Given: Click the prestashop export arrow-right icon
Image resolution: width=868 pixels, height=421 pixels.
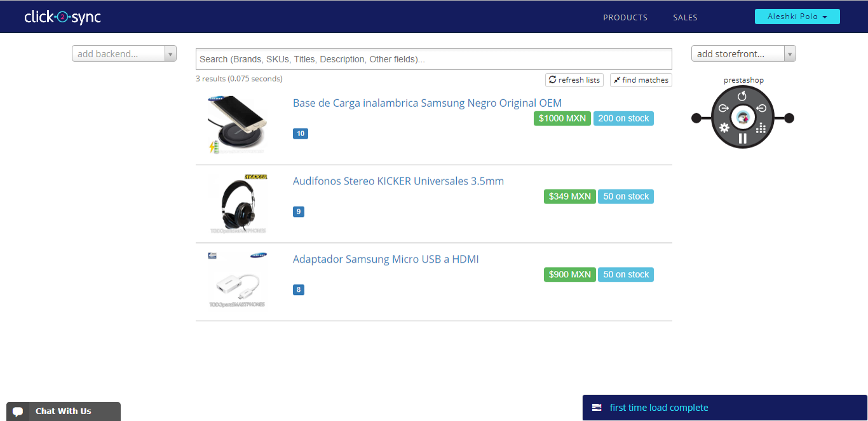Looking at the screenshot, I should coord(723,109).
